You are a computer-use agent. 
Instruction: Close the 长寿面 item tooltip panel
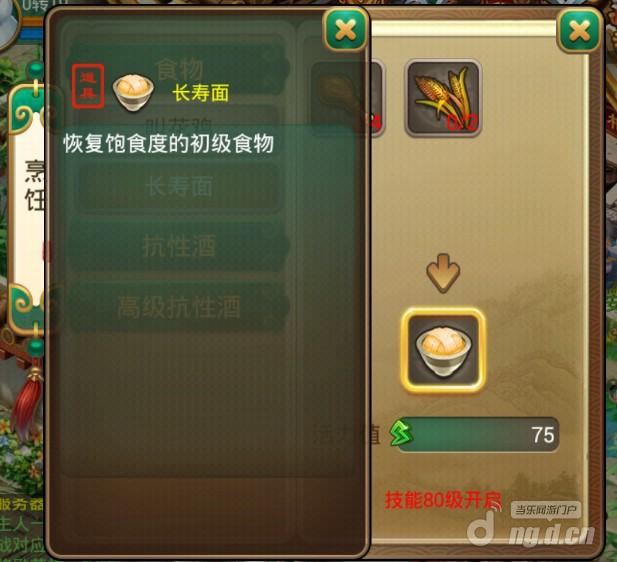(x=346, y=30)
